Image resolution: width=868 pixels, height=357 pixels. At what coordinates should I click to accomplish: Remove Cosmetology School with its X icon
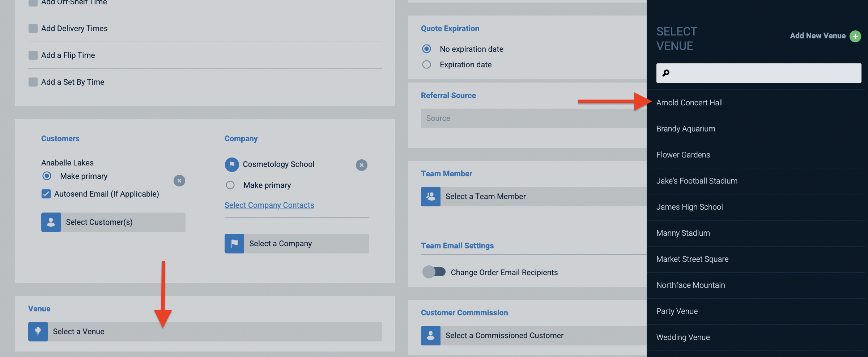362,165
